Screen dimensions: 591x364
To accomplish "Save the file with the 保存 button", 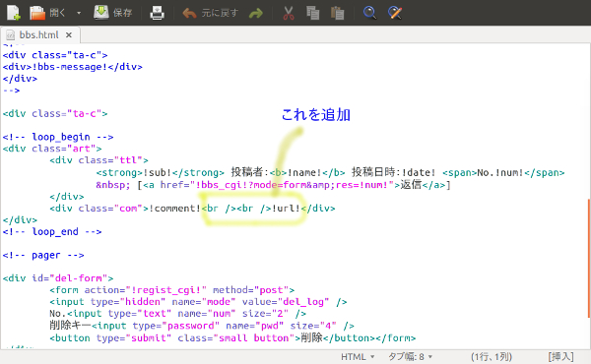I will click(112, 13).
